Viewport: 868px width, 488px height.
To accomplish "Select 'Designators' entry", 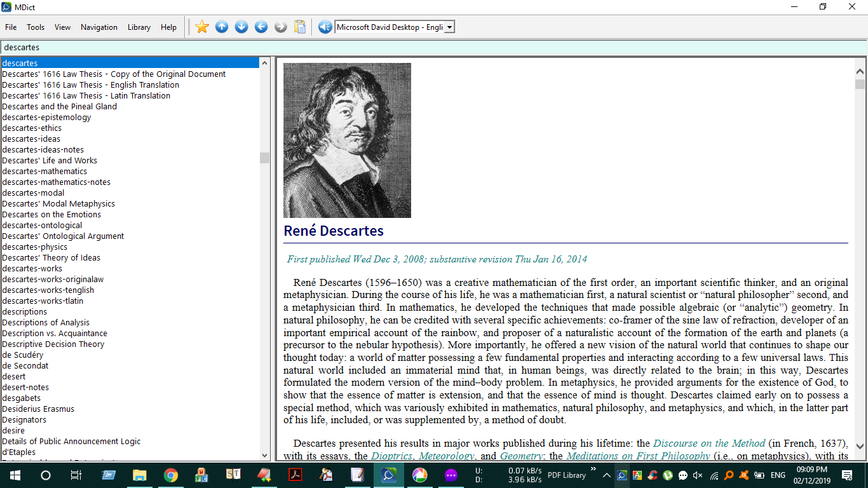I will coord(24,419).
